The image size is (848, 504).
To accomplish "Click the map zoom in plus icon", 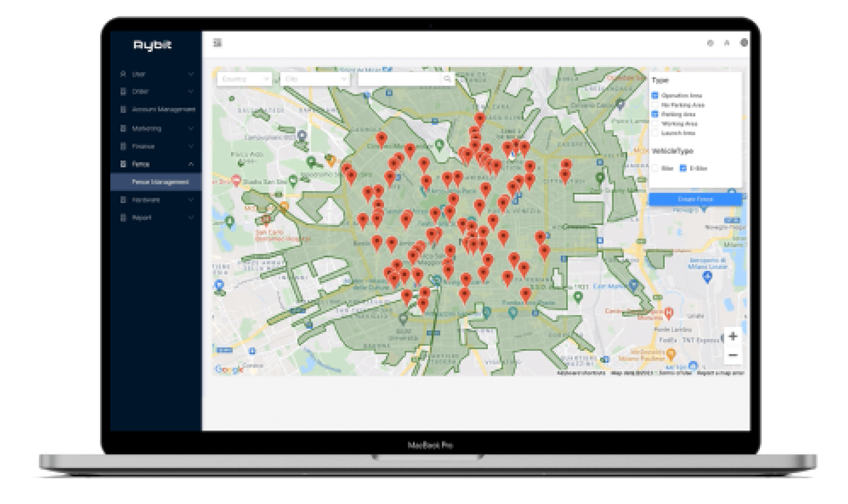I will pos(733,336).
